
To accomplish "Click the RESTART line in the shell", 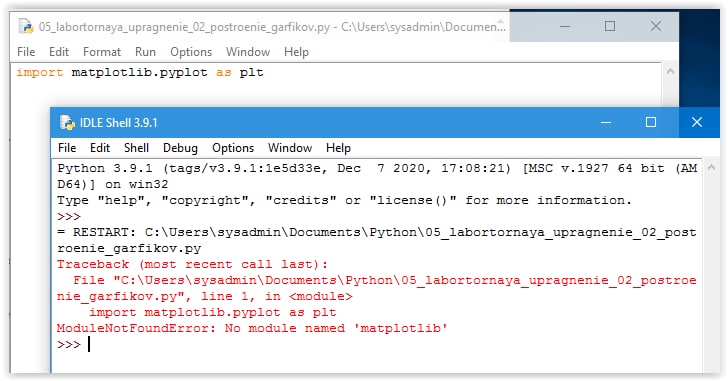I will tap(377, 232).
